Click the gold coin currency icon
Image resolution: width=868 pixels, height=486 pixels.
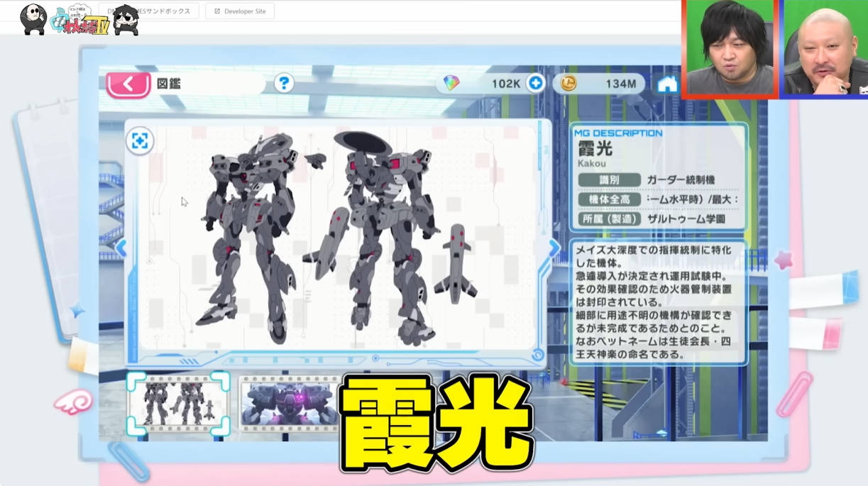pos(567,84)
